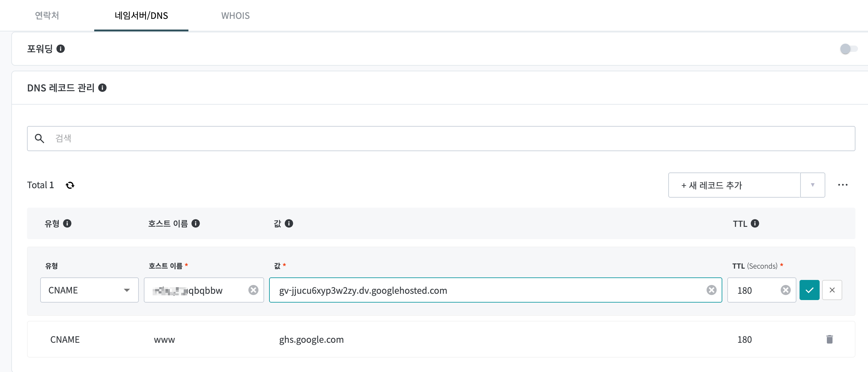The image size is (868, 372).
Task: Click info icon next to 호스트 이름 header
Action: [x=196, y=223]
